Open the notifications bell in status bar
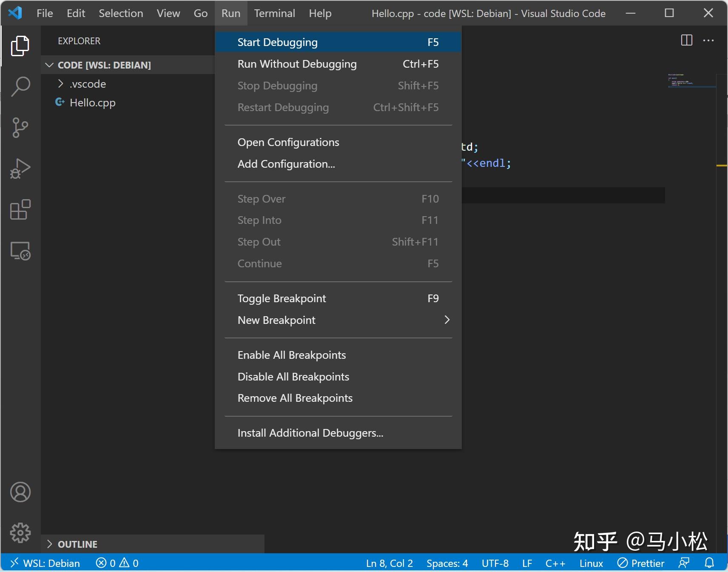The width and height of the screenshot is (728, 572). point(709,563)
